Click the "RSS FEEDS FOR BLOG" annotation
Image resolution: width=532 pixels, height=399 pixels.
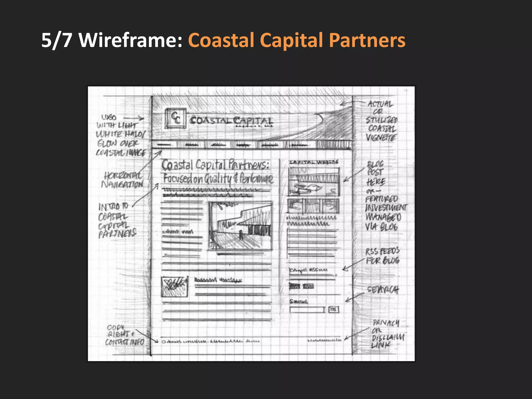click(x=382, y=256)
